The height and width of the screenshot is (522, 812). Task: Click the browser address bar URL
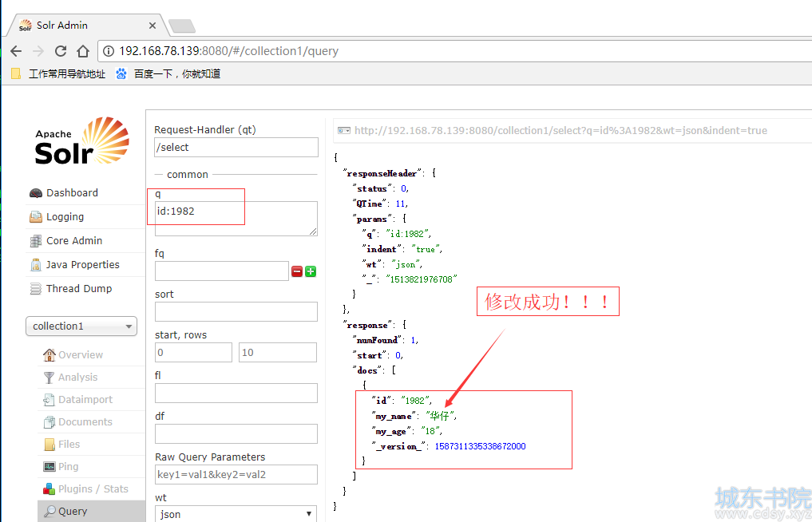(x=228, y=51)
